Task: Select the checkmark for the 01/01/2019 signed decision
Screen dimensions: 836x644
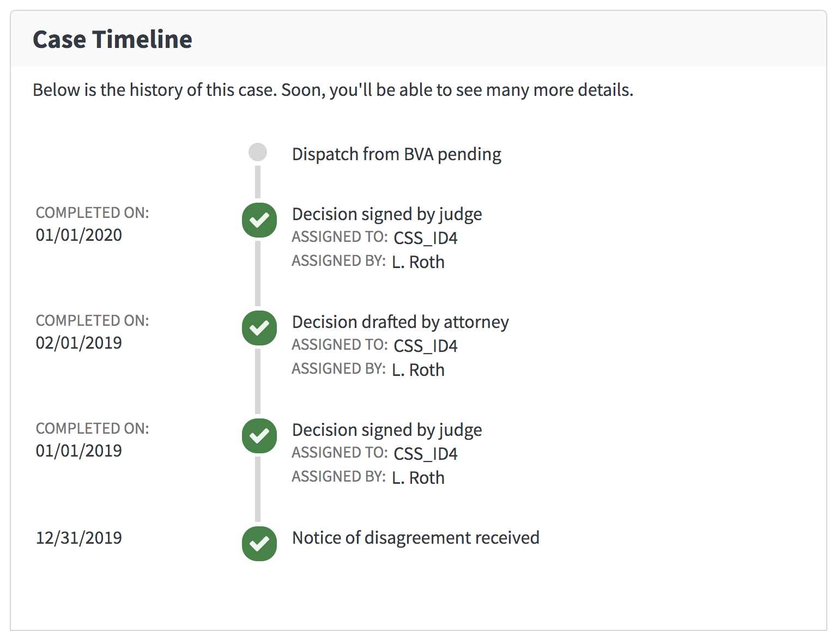Action: [x=259, y=435]
